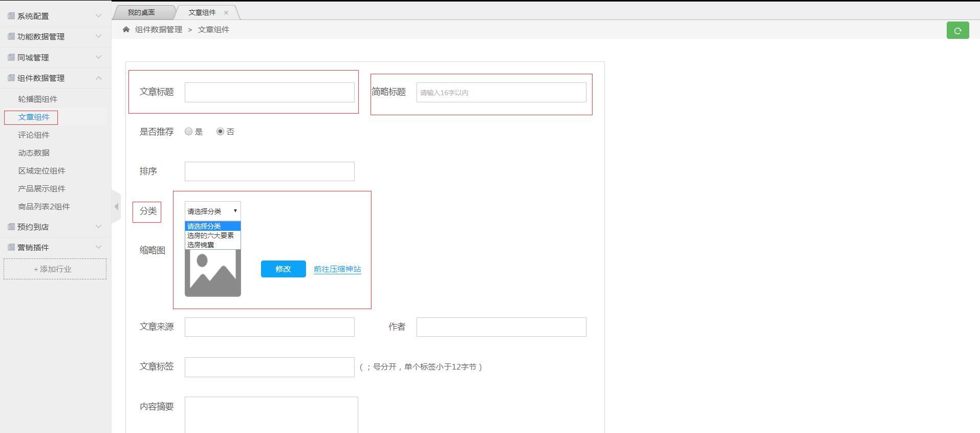Expand 功能数据管理 chevron
The width and height of the screenshot is (980, 433).
[99, 36]
